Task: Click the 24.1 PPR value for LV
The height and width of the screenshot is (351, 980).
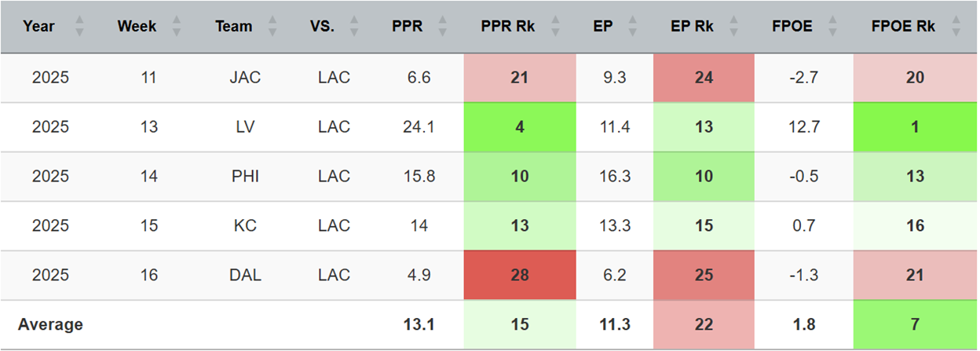Action: 419,127
